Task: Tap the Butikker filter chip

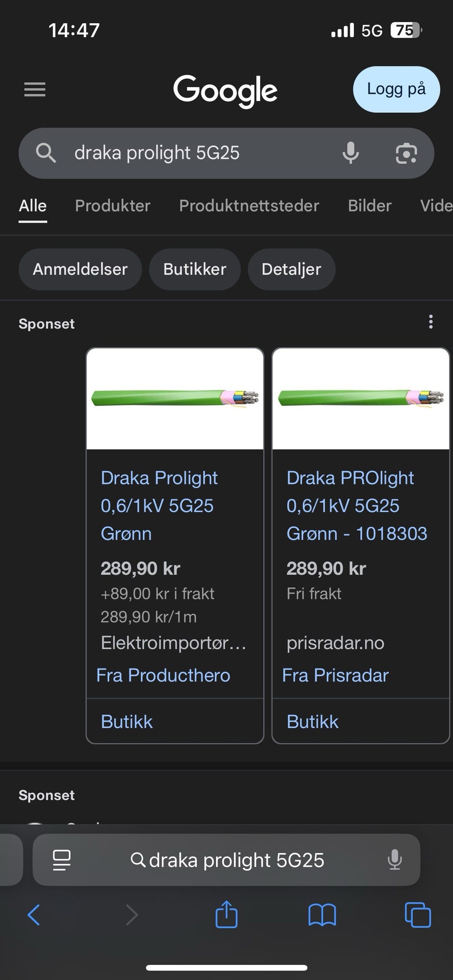Action: tap(194, 269)
